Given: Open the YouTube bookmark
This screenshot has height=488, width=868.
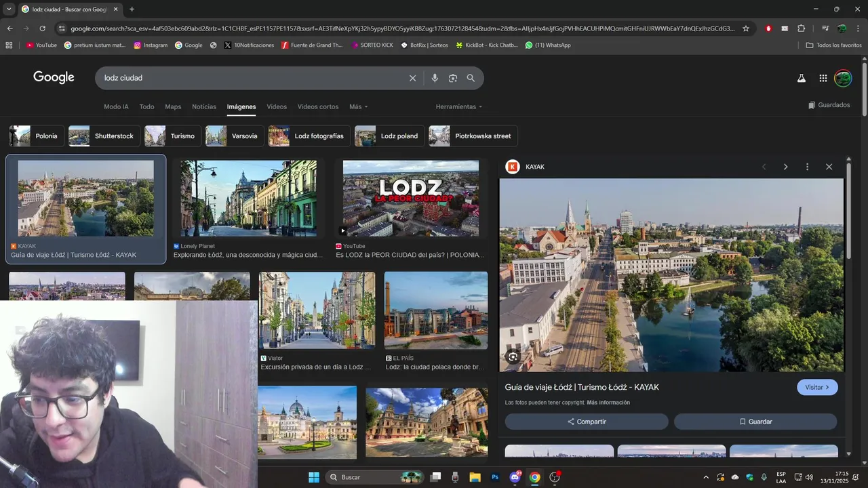Looking at the screenshot, I should pyautogui.click(x=41, y=45).
